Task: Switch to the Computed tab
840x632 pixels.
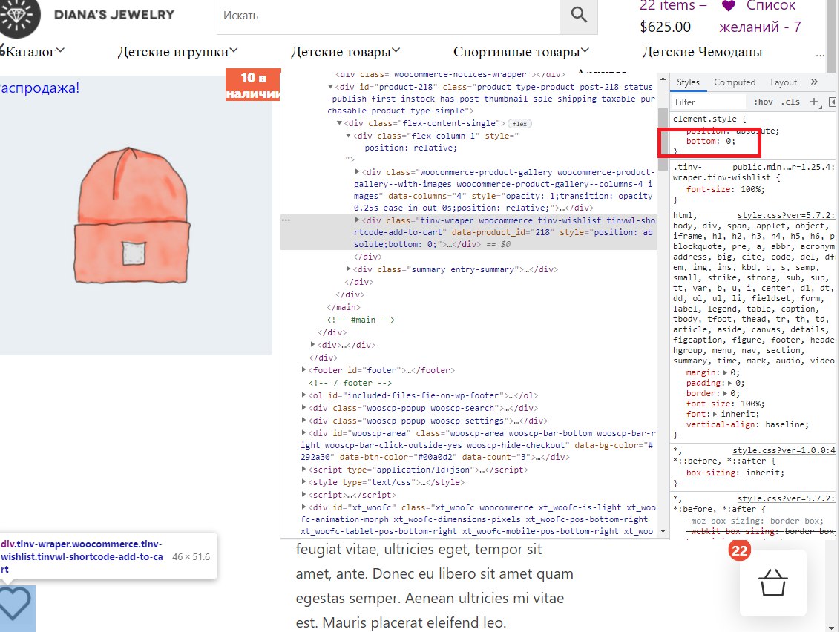Action: [x=735, y=82]
